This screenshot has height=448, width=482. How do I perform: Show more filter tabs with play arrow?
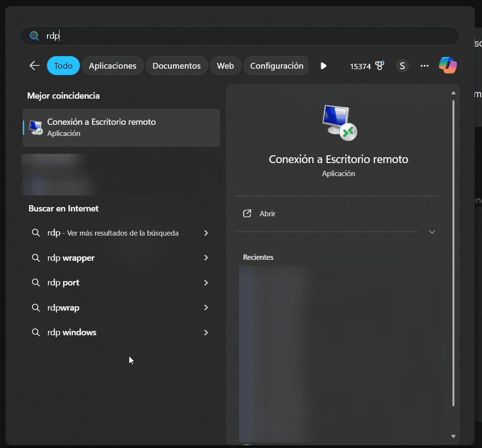pos(323,66)
